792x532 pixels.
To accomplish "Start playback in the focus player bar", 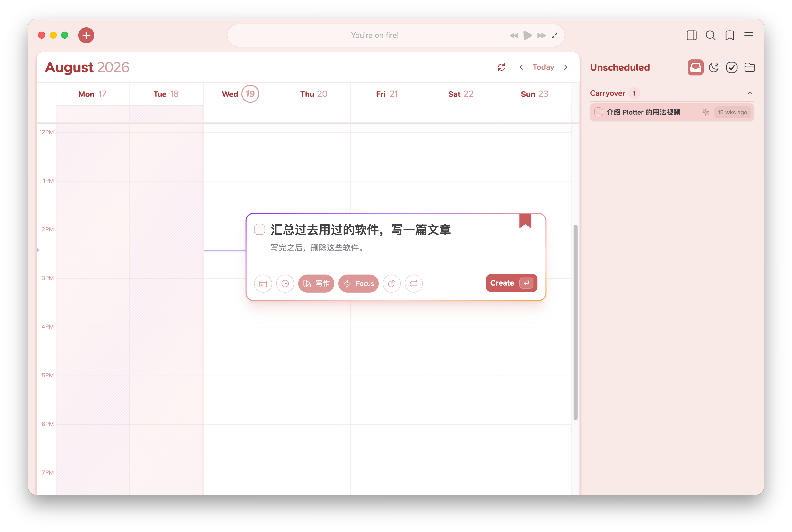I will (x=527, y=36).
